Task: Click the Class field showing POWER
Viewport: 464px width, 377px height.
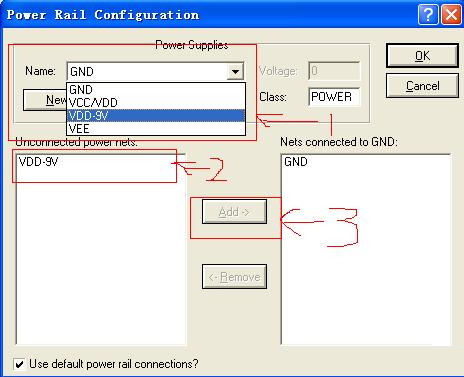Action: 334,97
